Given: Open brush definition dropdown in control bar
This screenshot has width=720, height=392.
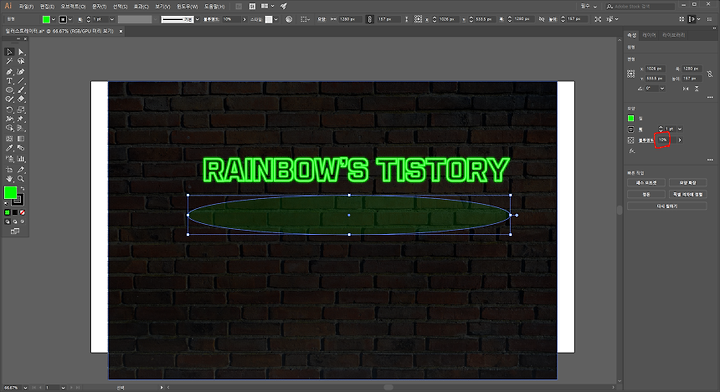Looking at the screenshot, I should (x=197, y=19).
